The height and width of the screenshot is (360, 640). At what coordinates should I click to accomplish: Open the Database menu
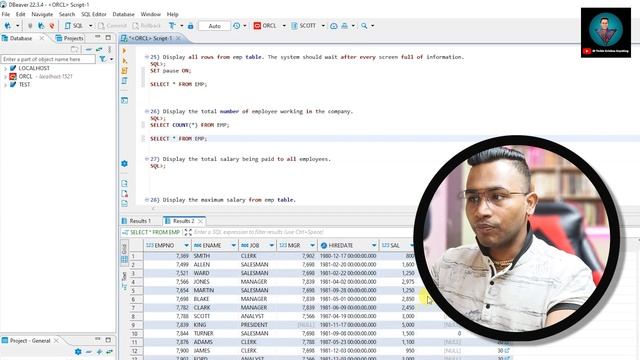pos(123,14)
